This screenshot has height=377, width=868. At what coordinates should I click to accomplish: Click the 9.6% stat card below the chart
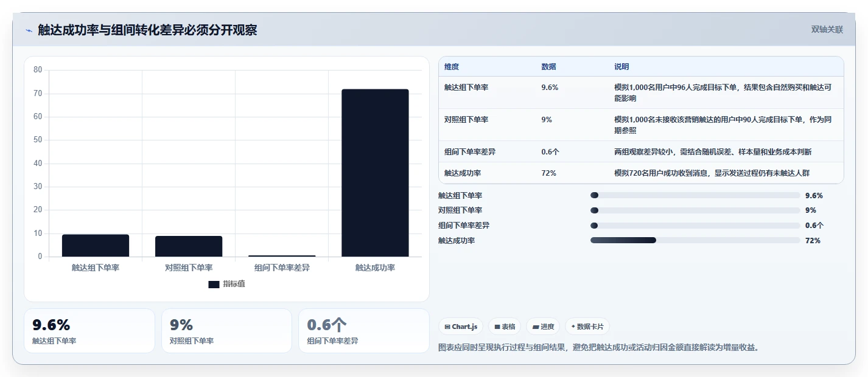[x=89, y=331]
